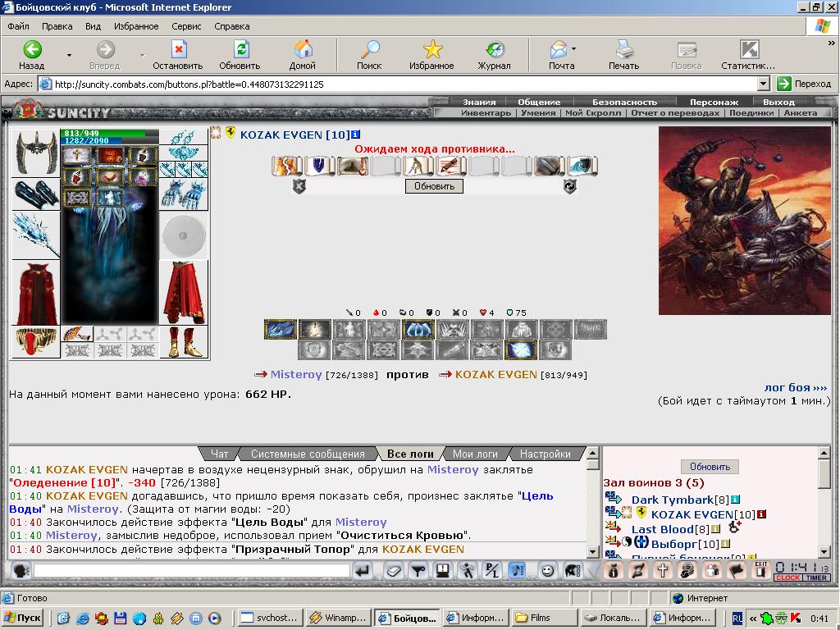Open the Инвентарь menu link
This screenshot has height=630, width=840.
[486, 113]
